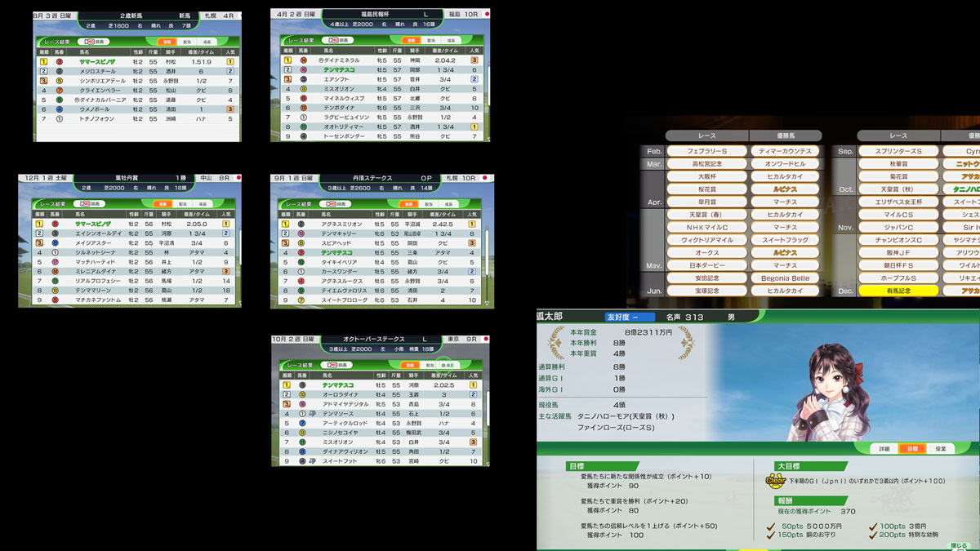Toggle the 50pts 5000万円 reward checkmark

(x=771, y=526)
